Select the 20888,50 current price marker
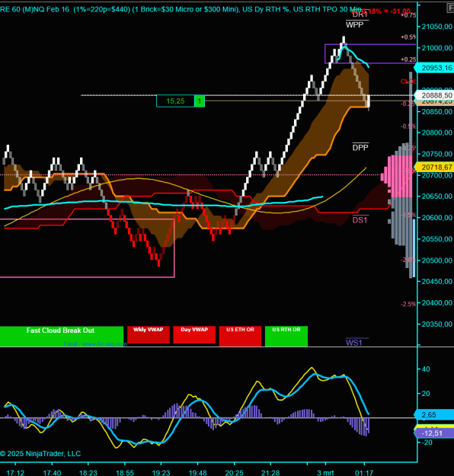 (x=434, y=95)
